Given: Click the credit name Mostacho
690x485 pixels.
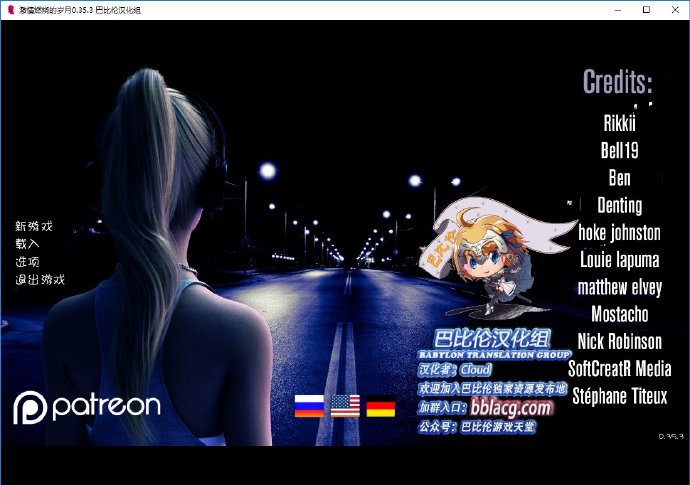Looking at the screenshot, I should 620,314.
